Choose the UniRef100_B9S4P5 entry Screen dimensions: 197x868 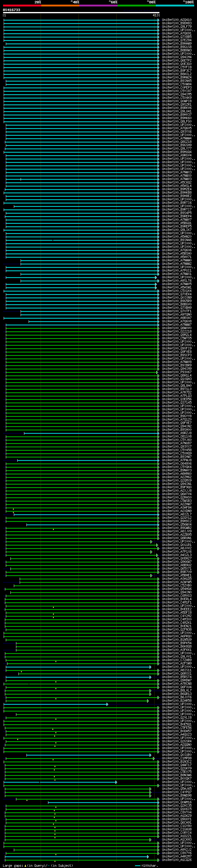click(177, 213)
